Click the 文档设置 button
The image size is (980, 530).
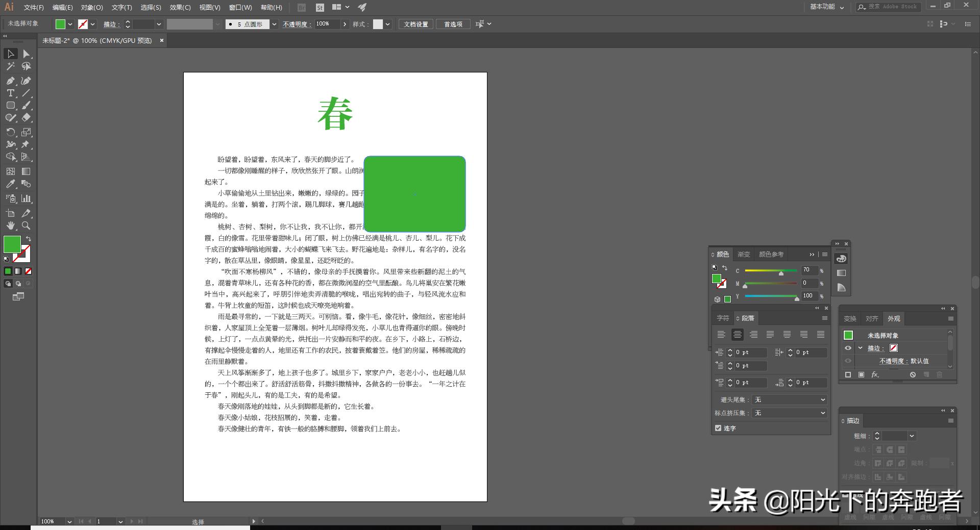[416, 24]
